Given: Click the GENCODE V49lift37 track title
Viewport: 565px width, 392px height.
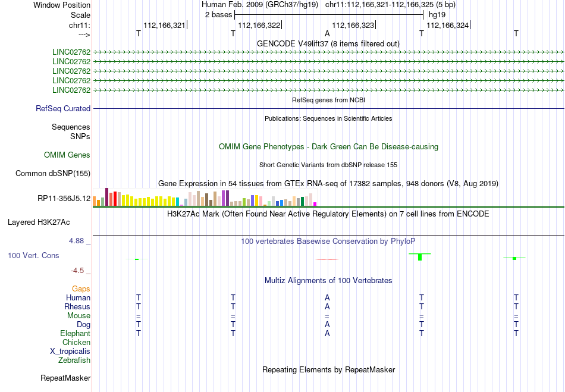Looking at the screenshot, I should tap(328, 44).
